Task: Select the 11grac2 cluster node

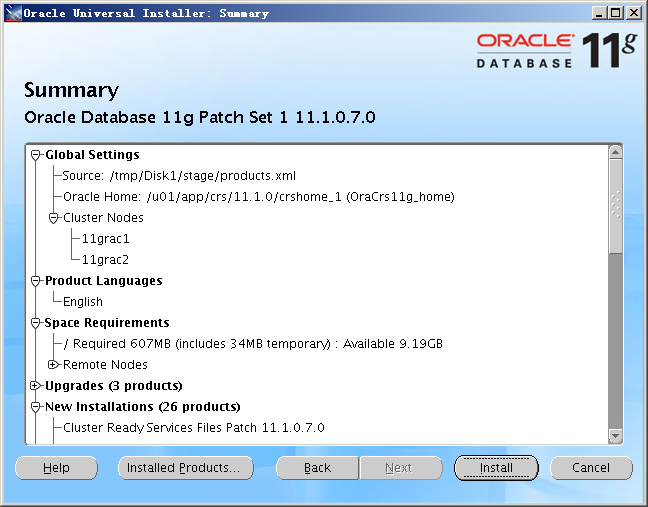Action: [105, 260]
